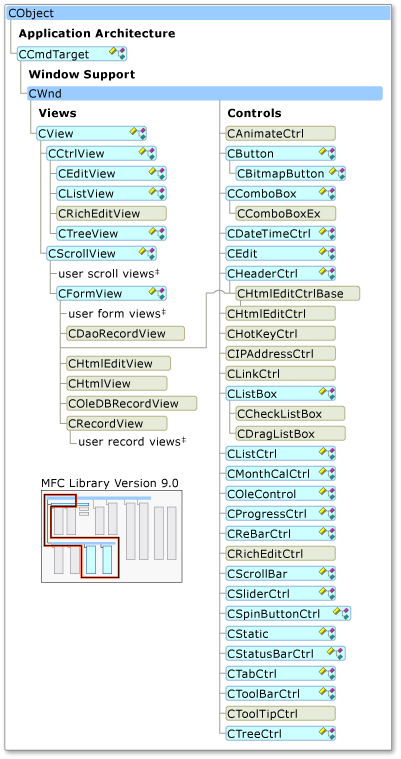Select the CWnd class bar

205,93
